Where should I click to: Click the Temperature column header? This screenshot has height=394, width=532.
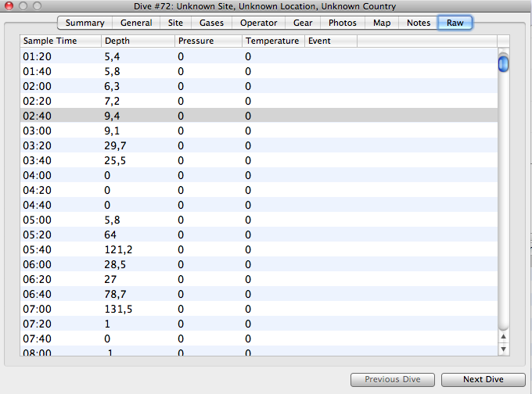tap(272, 41)
